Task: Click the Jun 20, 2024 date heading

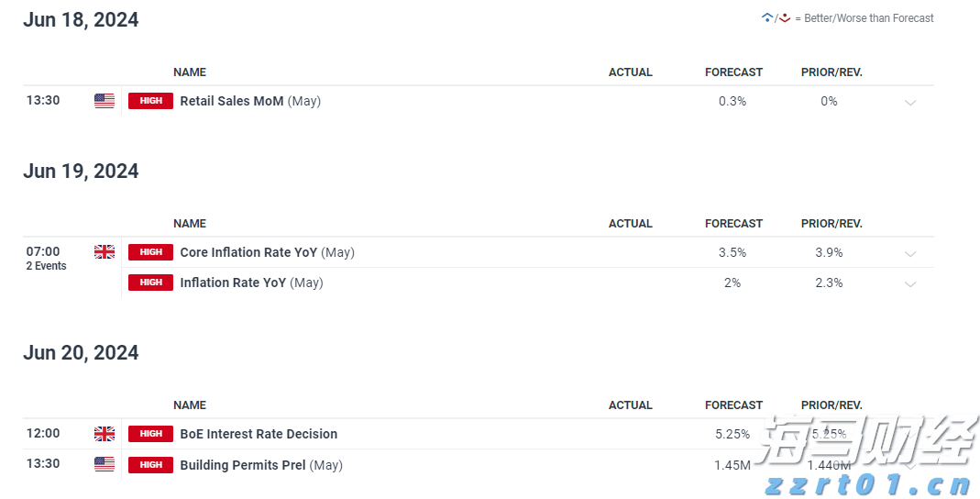Action: [x=81, y=353]
